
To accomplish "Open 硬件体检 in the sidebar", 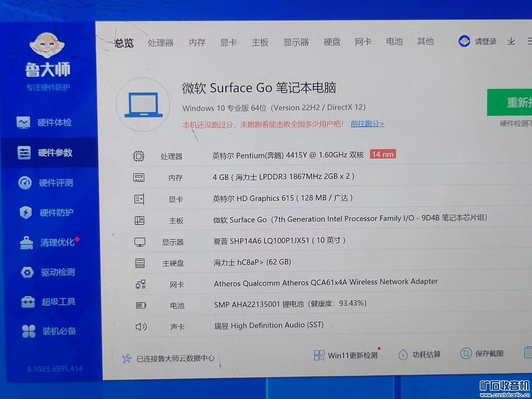I will click(x=44, y=123).
